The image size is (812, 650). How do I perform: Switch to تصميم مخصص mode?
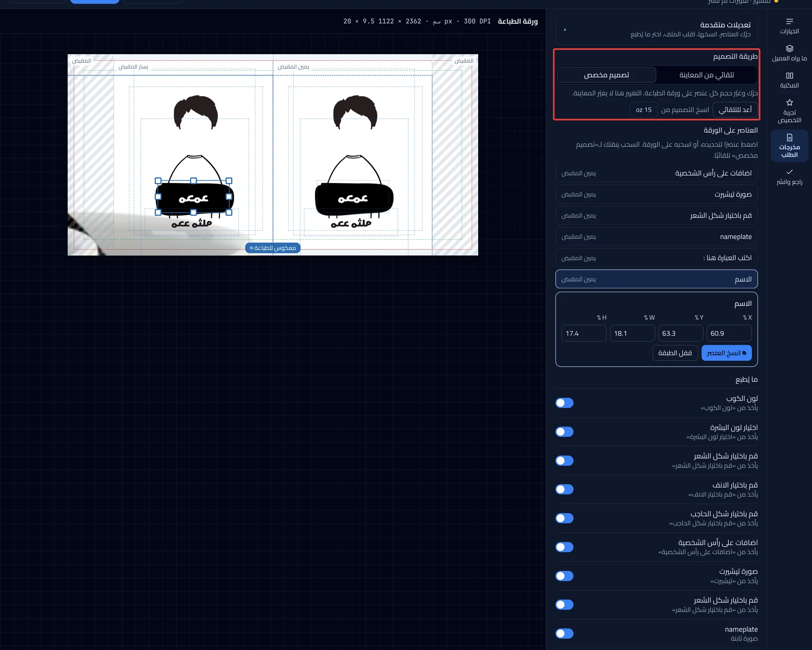(606, 75)
